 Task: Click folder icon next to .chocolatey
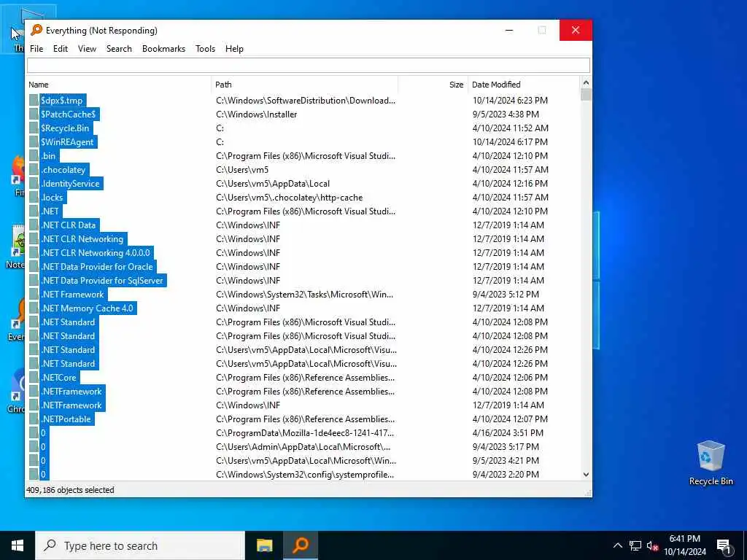pos(34,169)
